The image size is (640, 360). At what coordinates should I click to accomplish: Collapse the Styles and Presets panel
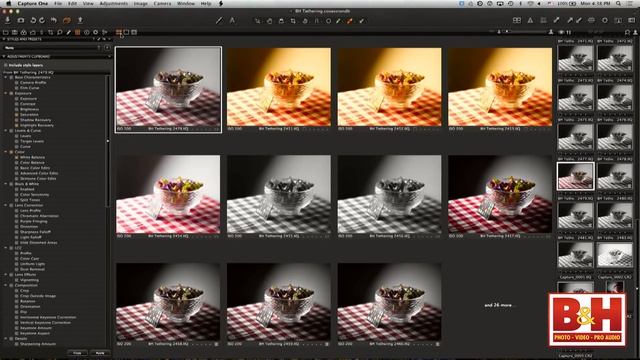[4, 39]
